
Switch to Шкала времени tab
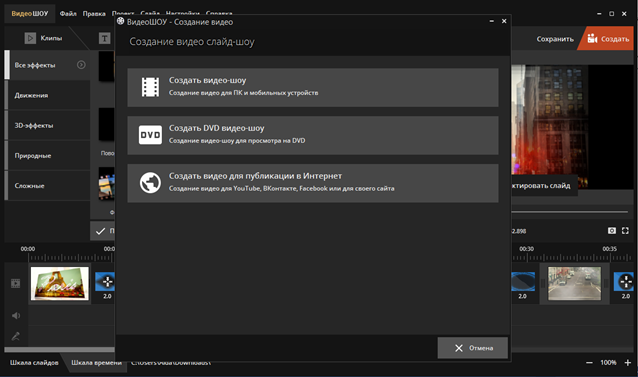tap(96, 362)
